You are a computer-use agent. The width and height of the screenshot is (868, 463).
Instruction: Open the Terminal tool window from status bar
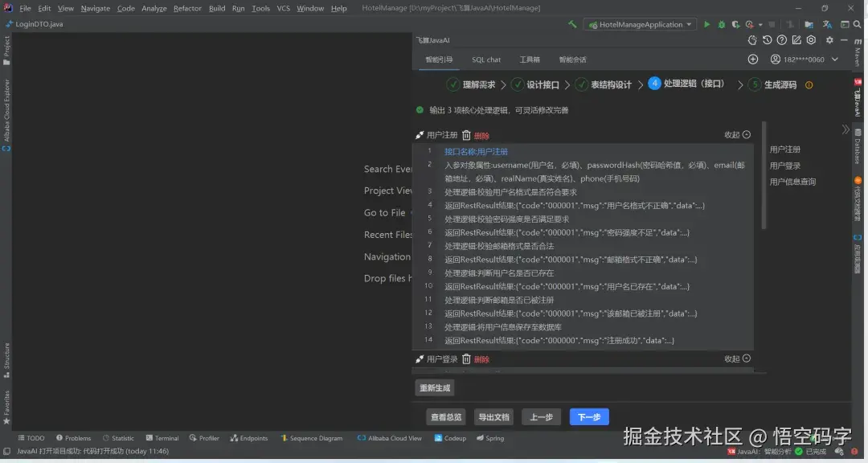point(162,438)
